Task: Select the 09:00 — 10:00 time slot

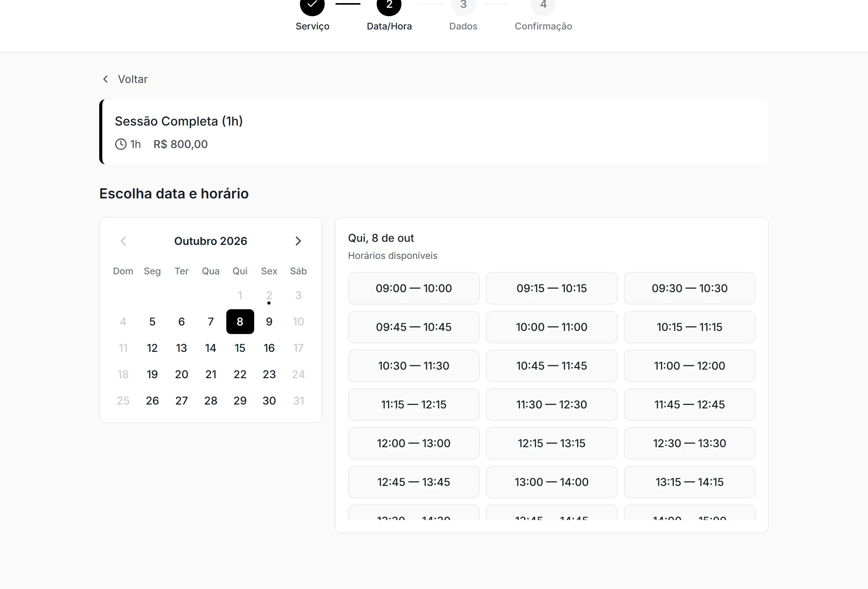Action: 414,288
